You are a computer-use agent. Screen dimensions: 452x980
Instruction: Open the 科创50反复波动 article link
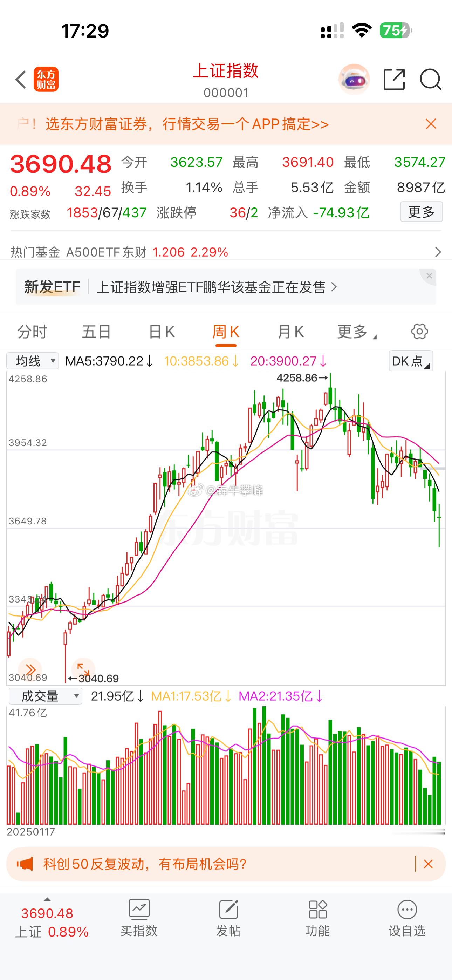point(145,864)
